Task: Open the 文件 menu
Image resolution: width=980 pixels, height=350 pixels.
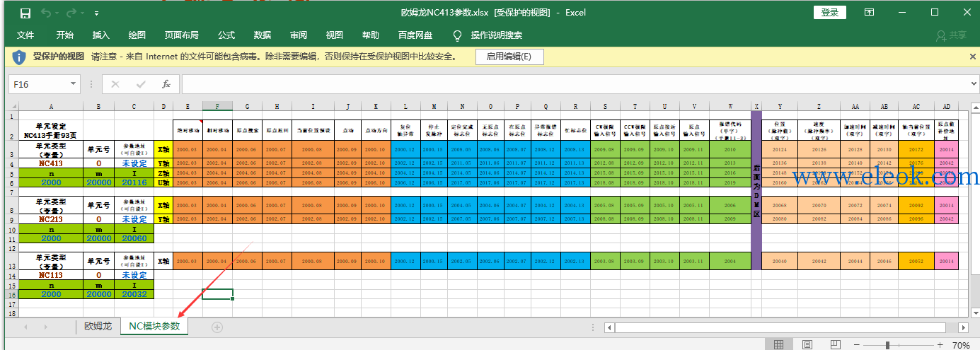Action: click(x=25, y=35)
